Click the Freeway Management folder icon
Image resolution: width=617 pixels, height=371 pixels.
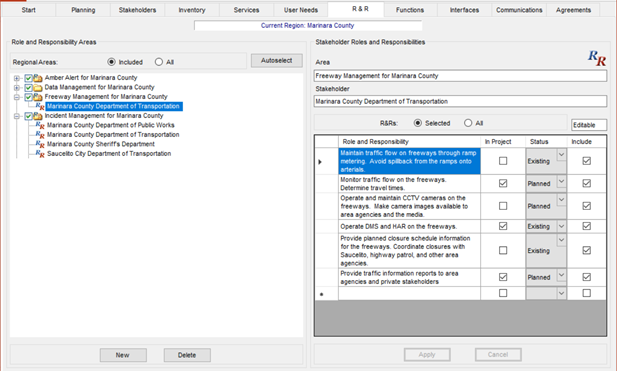pyautogui.click(x=38, y=97)
